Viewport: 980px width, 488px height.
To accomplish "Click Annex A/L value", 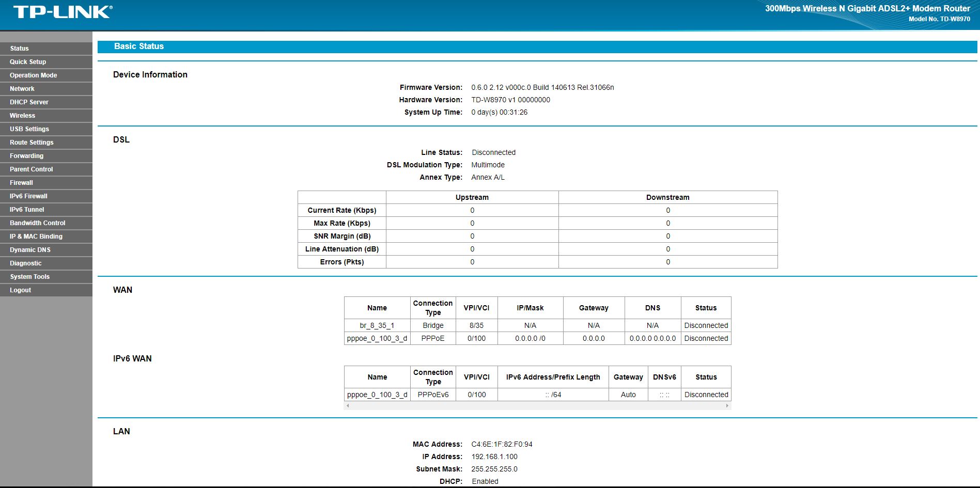I will click(x=488, y=177).
